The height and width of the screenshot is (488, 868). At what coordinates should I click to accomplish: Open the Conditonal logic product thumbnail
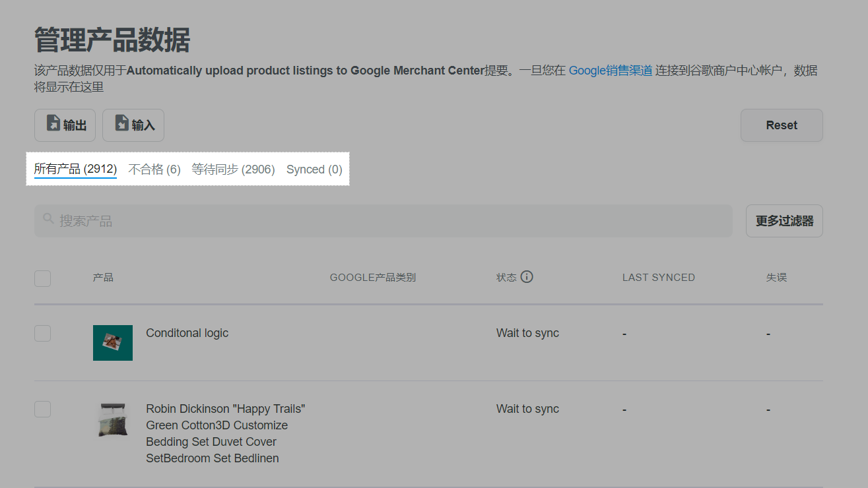click(113, 342)
